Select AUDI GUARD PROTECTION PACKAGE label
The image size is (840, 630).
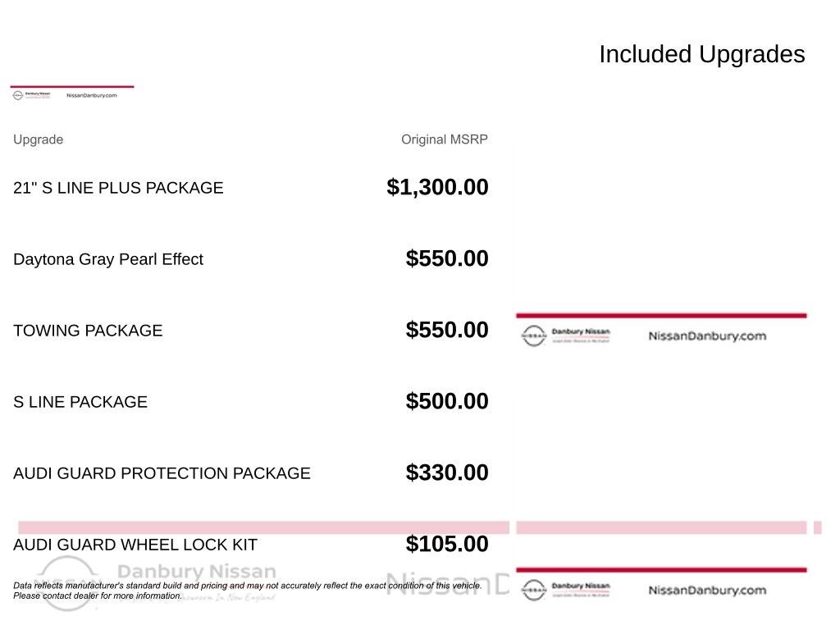162,473
